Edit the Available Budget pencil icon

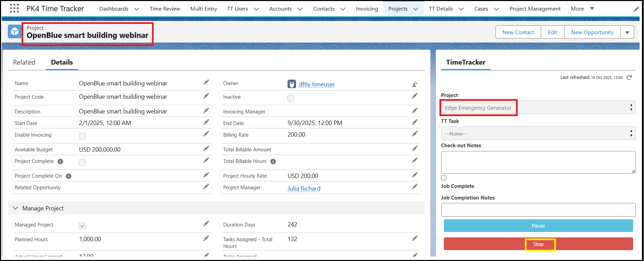click(206, 149)
